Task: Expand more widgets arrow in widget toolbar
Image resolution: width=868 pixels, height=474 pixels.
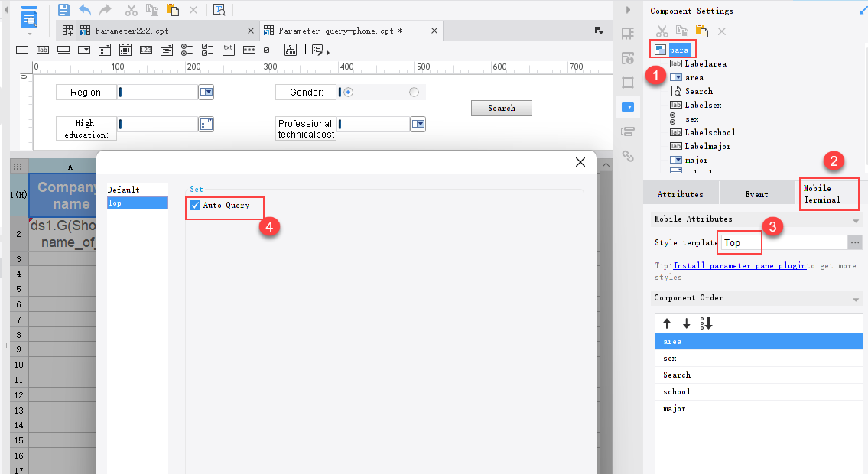Action: click(328, 53)
